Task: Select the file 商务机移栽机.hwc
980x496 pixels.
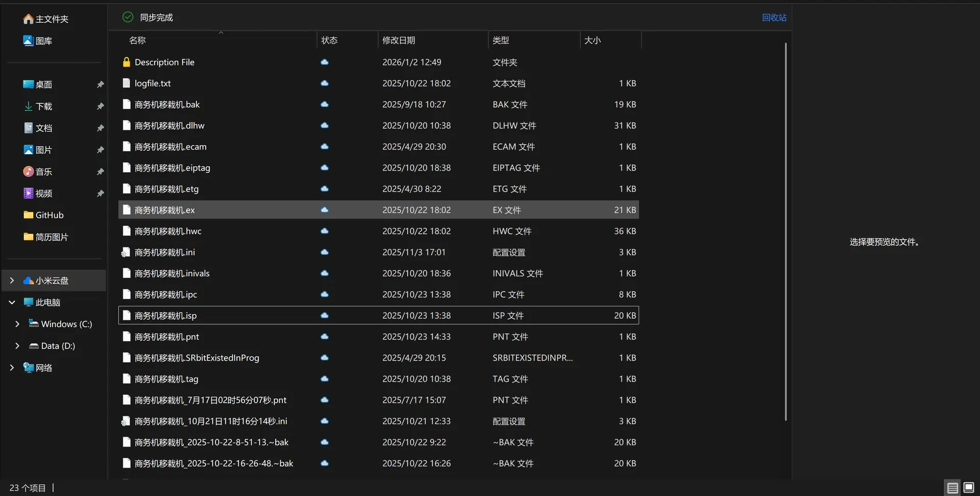Action: (x=379, y=231)
